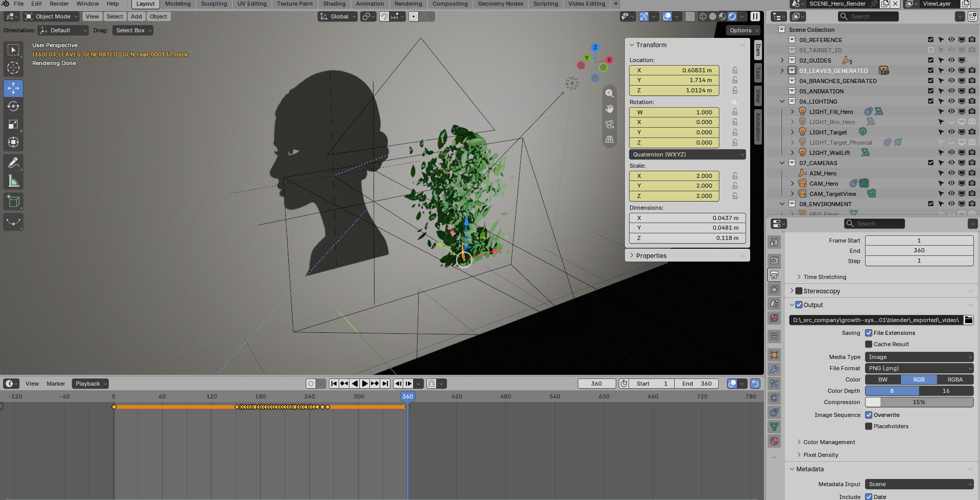Expand the Color Management section
Image resolution: width=980 pixels, height=500 pixels.
tap(828, 442)
